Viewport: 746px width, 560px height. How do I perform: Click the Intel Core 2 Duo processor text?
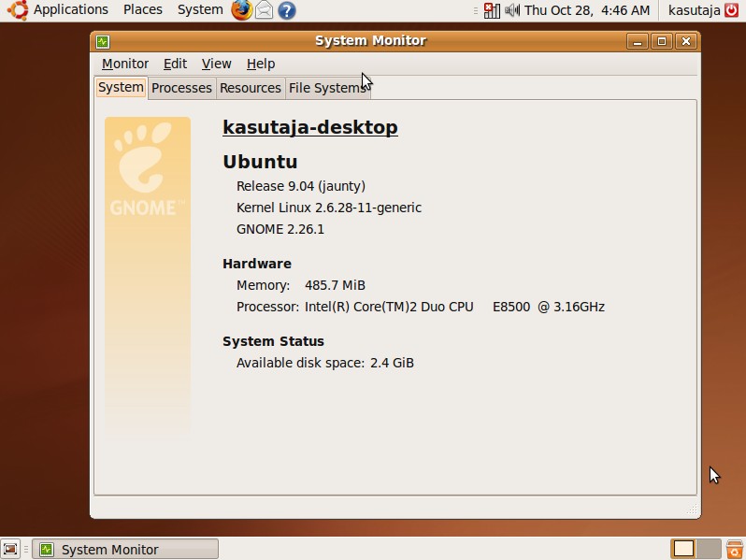[454, 307]
